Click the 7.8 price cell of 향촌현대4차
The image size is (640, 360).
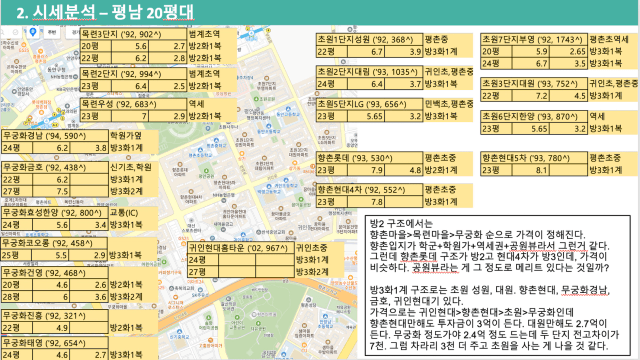pyautogui.click(x=366, y=202)
